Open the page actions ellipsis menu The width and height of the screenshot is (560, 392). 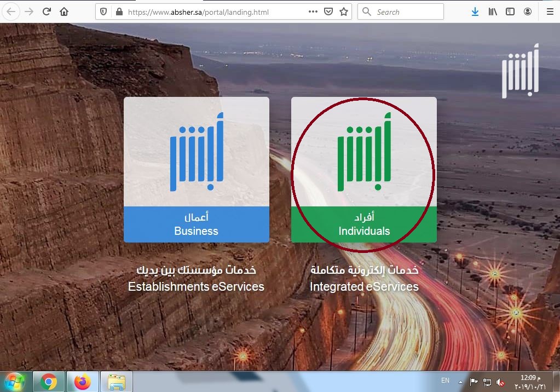[x=313, y=11]
